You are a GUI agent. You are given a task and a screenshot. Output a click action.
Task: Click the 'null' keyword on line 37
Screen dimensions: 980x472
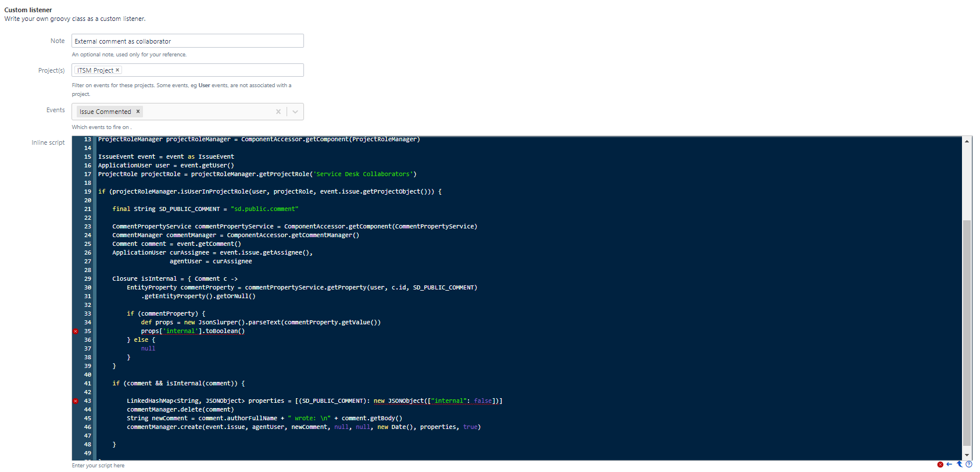(148, 349)
